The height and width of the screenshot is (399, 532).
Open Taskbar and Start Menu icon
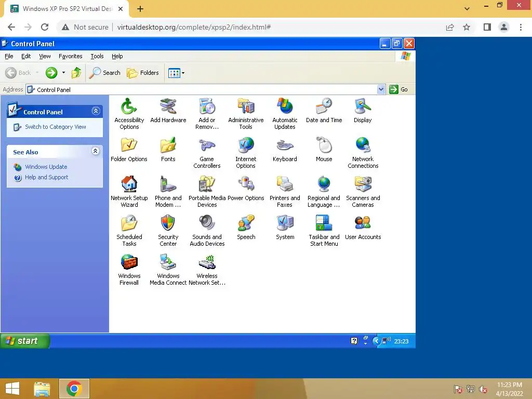point(324,223)
